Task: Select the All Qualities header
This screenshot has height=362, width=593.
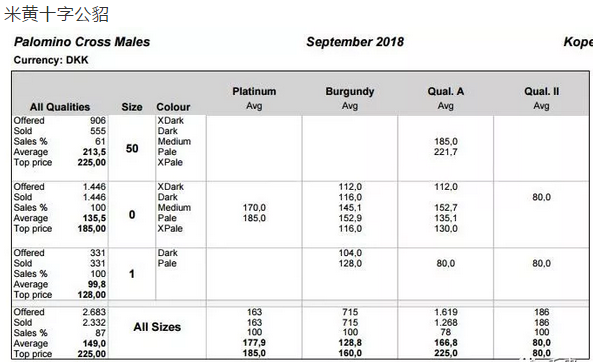Action: tap(60, 107)
